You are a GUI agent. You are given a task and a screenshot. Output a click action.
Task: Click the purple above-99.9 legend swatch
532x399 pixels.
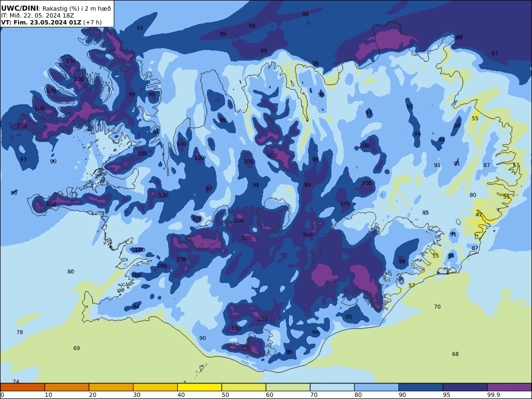(509, 387)
